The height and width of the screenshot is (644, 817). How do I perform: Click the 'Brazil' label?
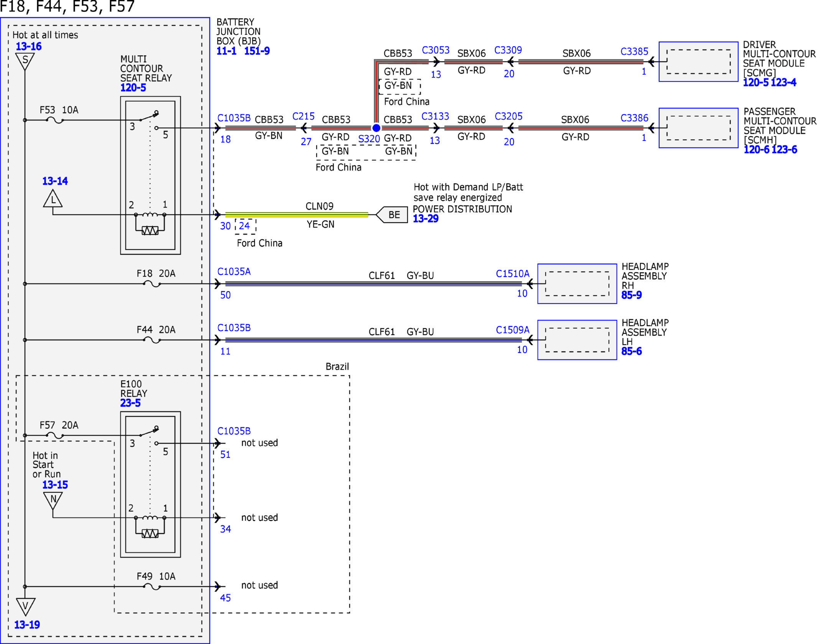tap(337, 366)
